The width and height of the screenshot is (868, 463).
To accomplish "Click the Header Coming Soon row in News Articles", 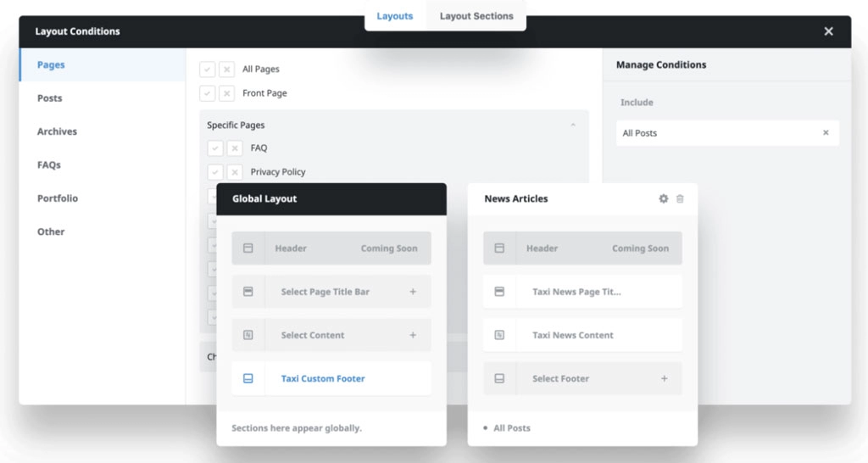I will pyautogui.click(x=582, y=248).
